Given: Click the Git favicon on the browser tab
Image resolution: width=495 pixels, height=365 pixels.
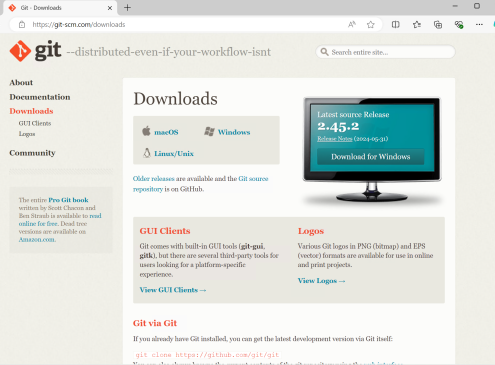Looking at the screenshot, I should click(12, 7).
